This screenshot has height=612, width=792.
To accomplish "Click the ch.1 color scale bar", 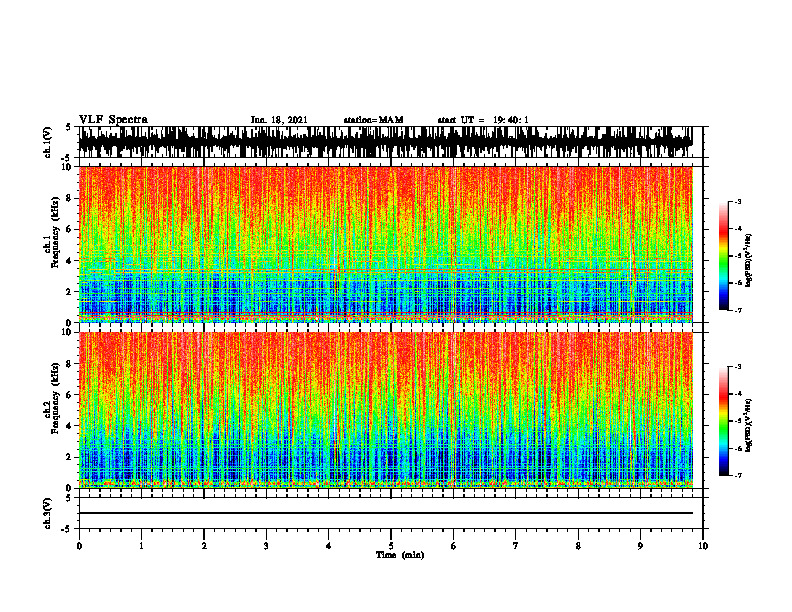I will point(723,256).
